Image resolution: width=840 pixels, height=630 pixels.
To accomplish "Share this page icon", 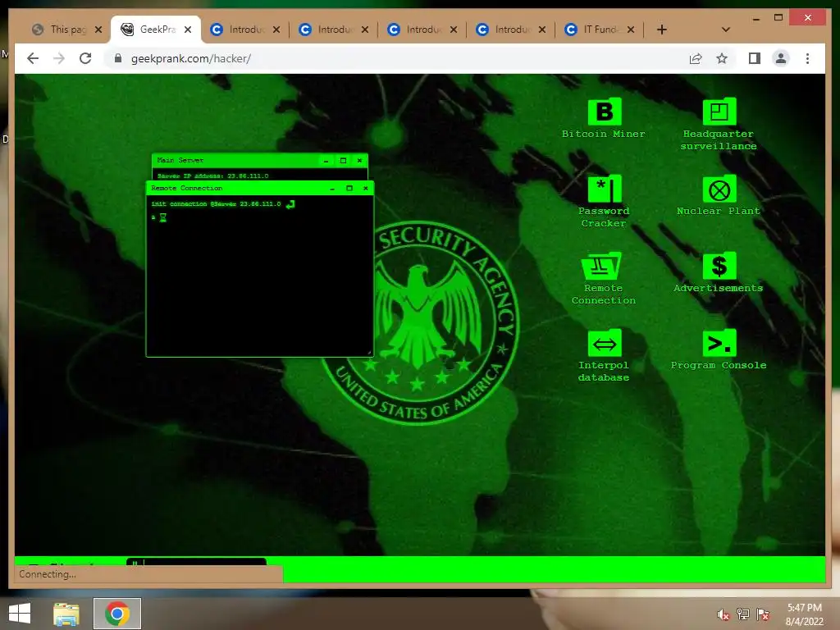I will (696, 58).
